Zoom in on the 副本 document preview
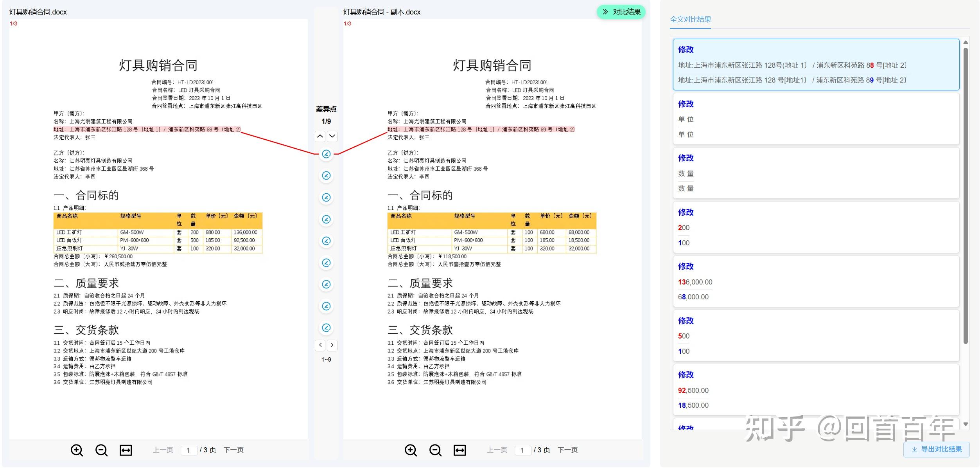The image size is (980, 468). 410,450
